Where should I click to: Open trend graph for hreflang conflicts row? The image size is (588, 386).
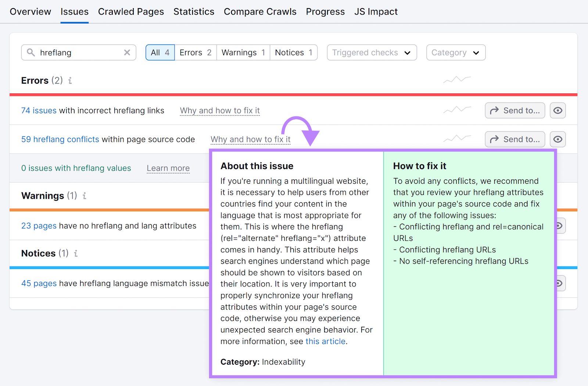(457, 138)
